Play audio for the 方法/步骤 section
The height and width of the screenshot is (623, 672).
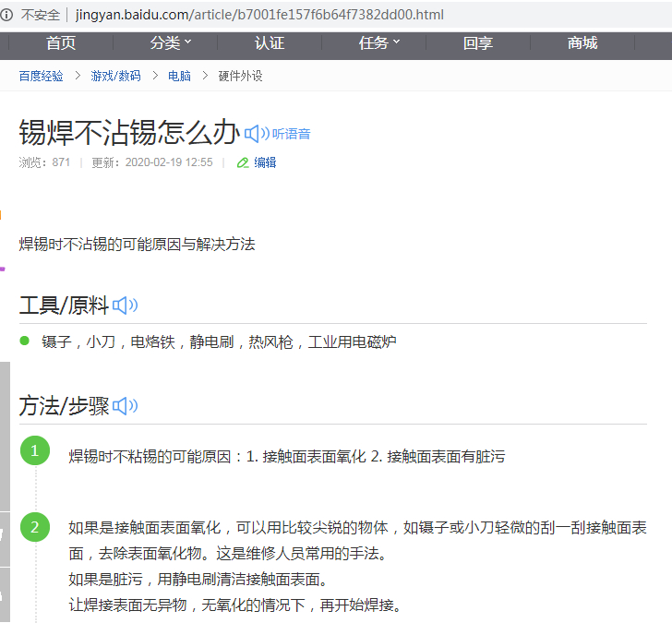(125, 406)
